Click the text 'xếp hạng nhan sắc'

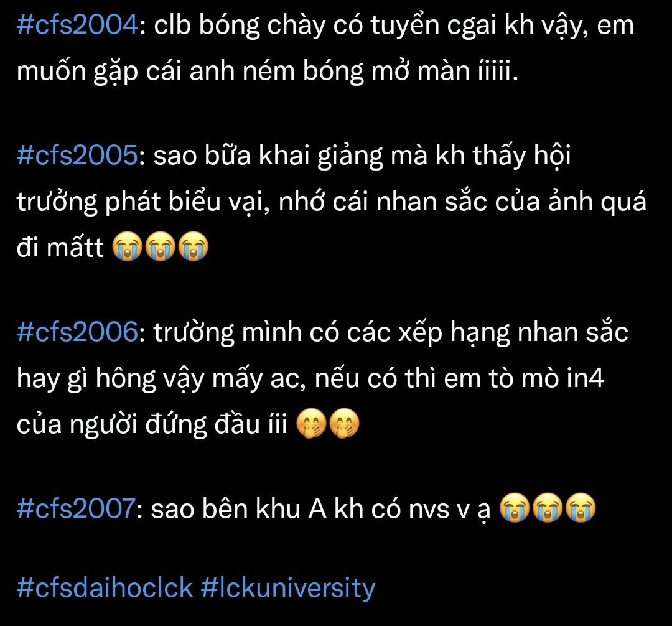(513, 334)
